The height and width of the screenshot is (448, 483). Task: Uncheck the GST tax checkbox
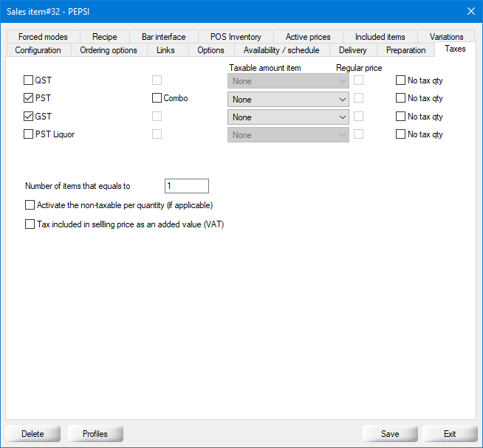pos(29,117)
